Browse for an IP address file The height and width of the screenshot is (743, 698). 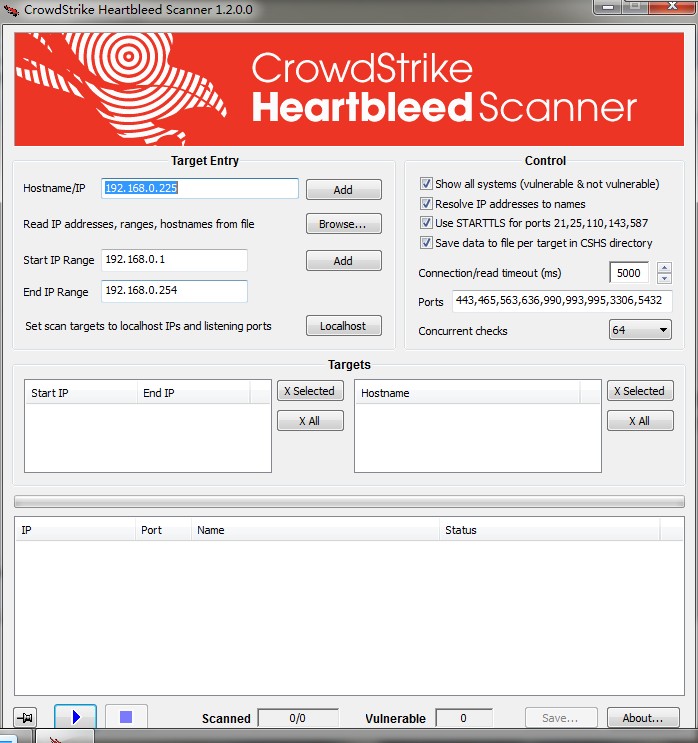click(344, 224)
